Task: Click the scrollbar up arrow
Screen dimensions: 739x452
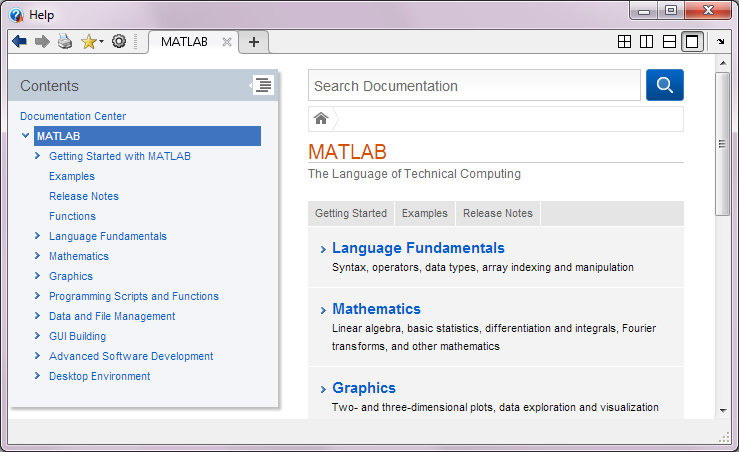Action: coord(723,63)
